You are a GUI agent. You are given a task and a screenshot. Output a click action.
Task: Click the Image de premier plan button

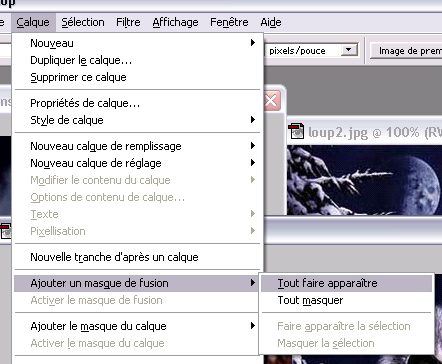406,51
